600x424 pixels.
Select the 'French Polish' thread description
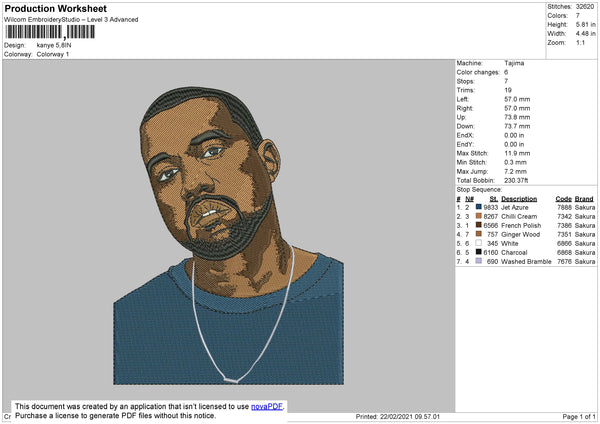pos(521,225)
